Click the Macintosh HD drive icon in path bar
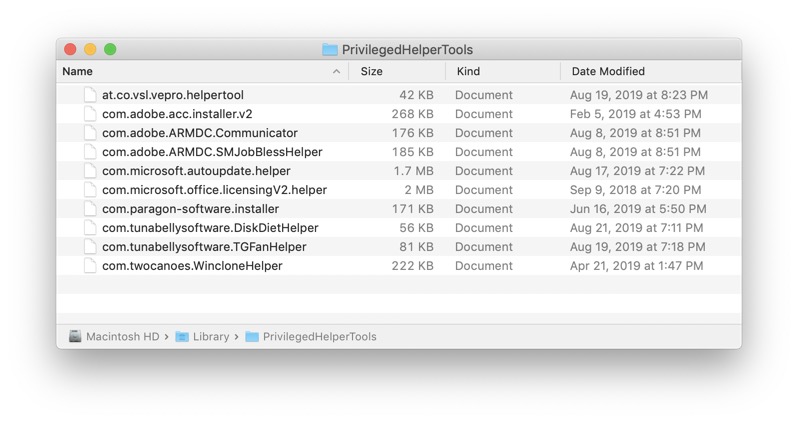798x423 pixels. point(75,336)
